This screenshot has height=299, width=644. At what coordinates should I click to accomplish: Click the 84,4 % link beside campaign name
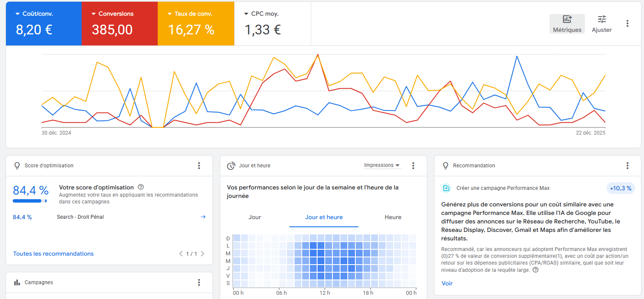tap(23, 217)
